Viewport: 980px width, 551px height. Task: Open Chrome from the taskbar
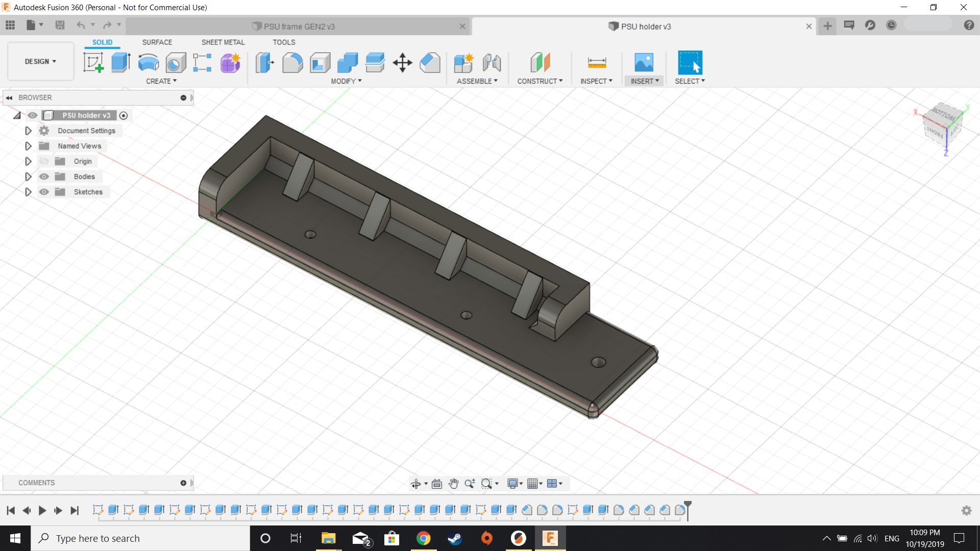[423, 538]
